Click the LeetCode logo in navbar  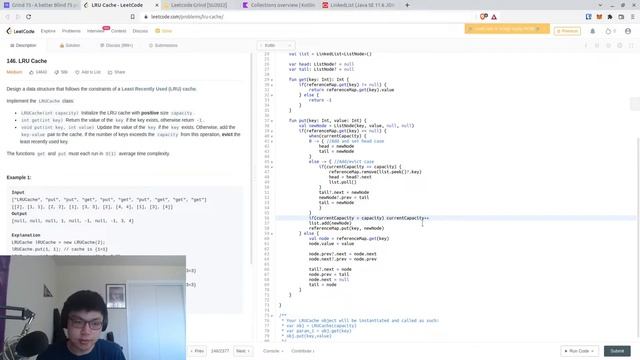point(20,31)
